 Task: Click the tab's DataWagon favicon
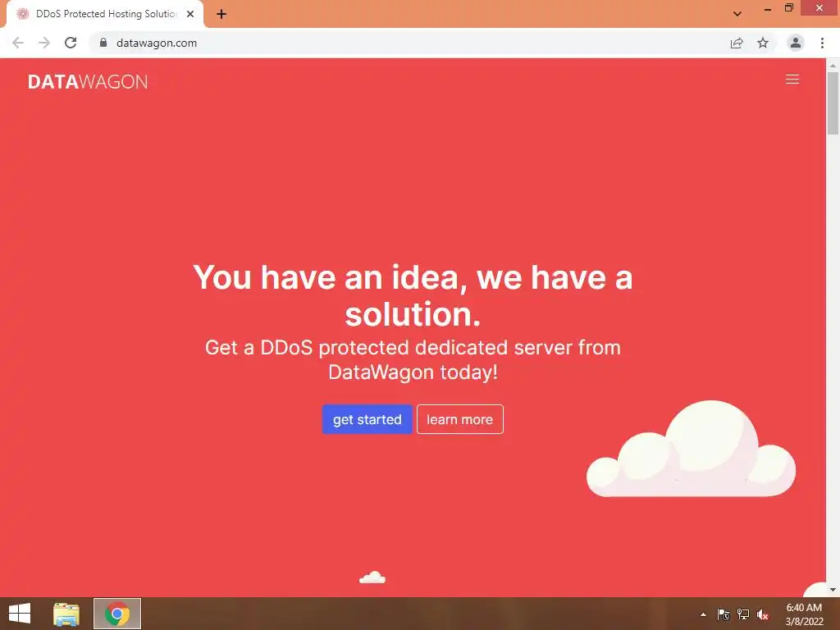pyautogui.click(x=22, y=14)
